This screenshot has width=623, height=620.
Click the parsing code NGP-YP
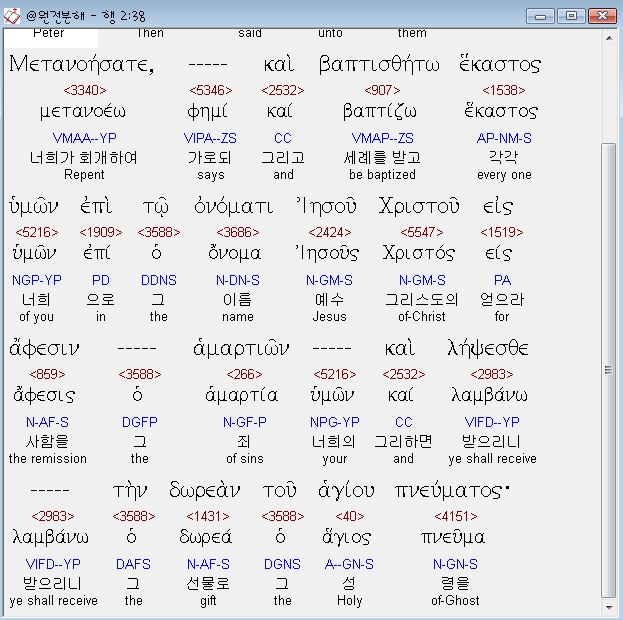[37, 280]
